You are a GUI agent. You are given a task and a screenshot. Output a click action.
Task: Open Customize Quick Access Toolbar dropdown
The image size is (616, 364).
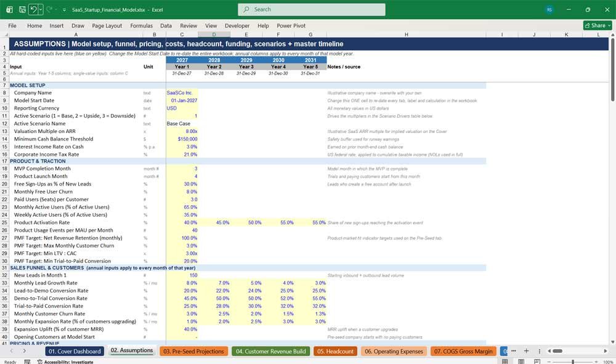[x=65, y=10]
